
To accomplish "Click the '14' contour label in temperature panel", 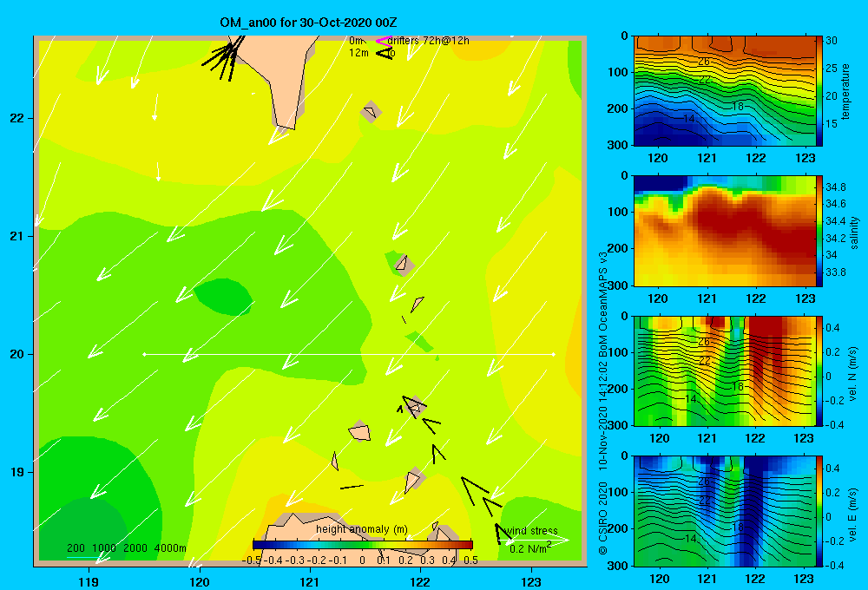I will (688, 119).
